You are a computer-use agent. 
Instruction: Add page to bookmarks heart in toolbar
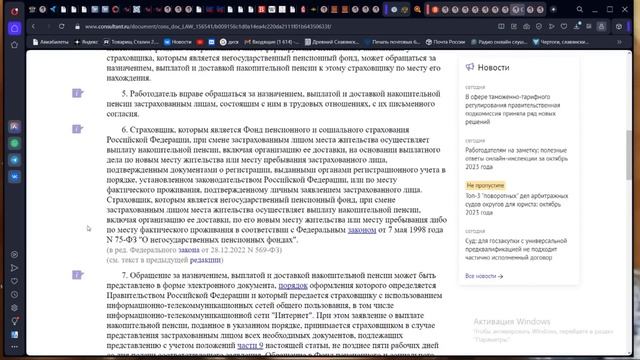click(x=564, y=27)
